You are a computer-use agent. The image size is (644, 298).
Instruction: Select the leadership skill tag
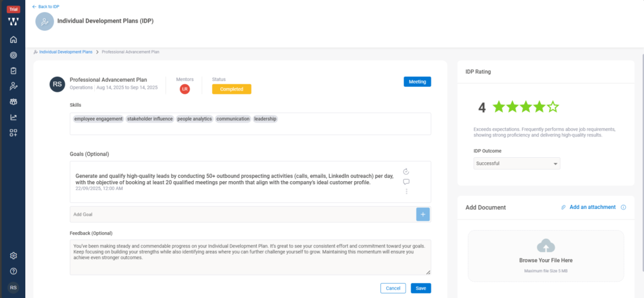(265, 119)
